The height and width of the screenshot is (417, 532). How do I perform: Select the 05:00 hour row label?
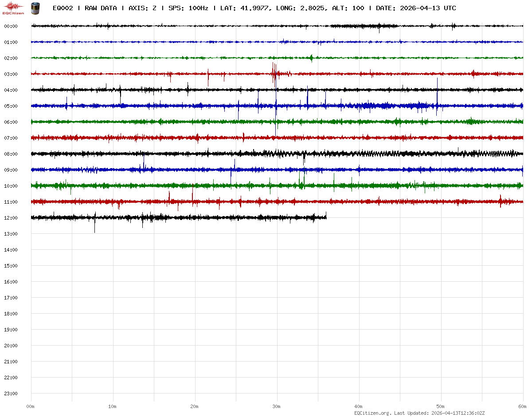tap(11, 106)
